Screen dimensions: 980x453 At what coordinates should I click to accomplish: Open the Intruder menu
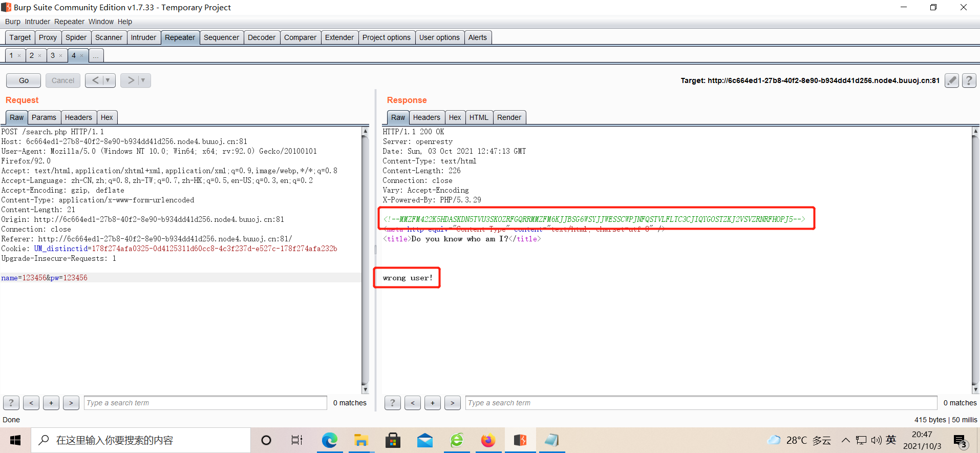tap(37, 22)
